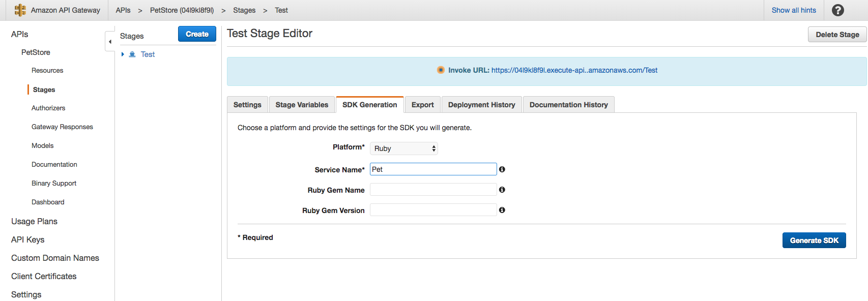Image resolution: width=868 pixels, height=301 pixels.
Task: Click the info icon next to Ruby Gem Version
Action: click(502, 210)
